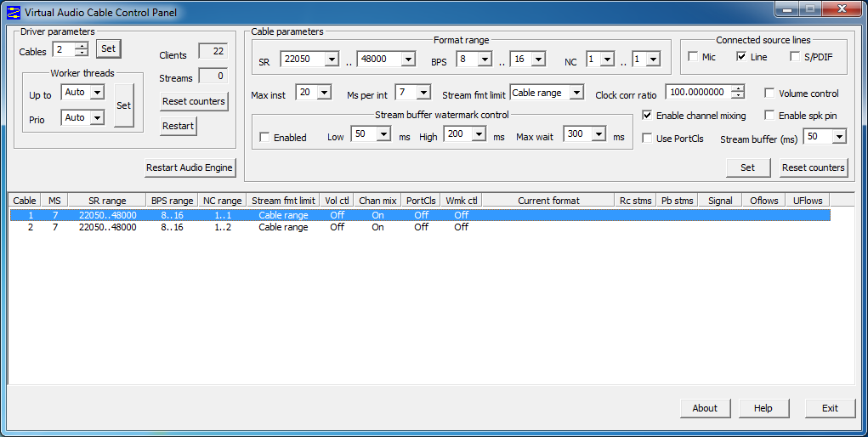This screenshot has height=437, width=868.
Task: Click the Clock corr ratio input field
Action: pyautogui.click(x=699, y=92)
